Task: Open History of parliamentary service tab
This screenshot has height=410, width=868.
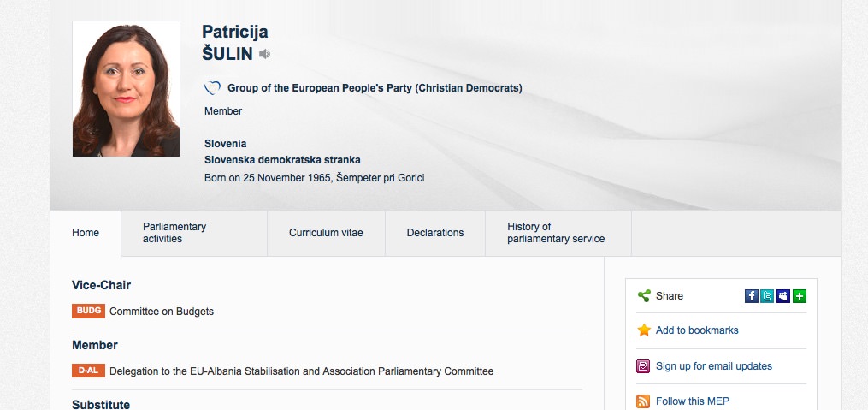Action: 556,233
